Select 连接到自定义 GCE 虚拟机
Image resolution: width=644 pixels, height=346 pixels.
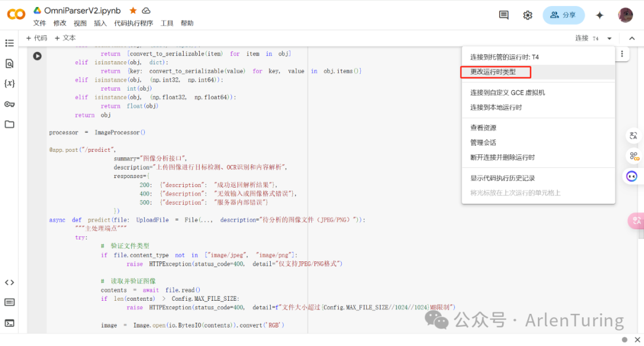click(538, 93)
